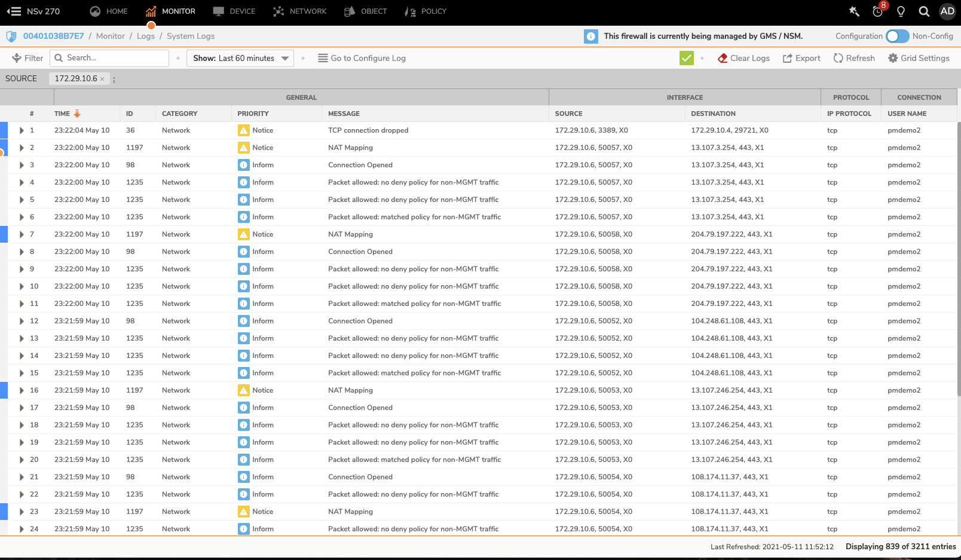Expand log row 24 details
The width and height of the screenshot is (961, 560).
pyautogui.click(x=22, y=529)
